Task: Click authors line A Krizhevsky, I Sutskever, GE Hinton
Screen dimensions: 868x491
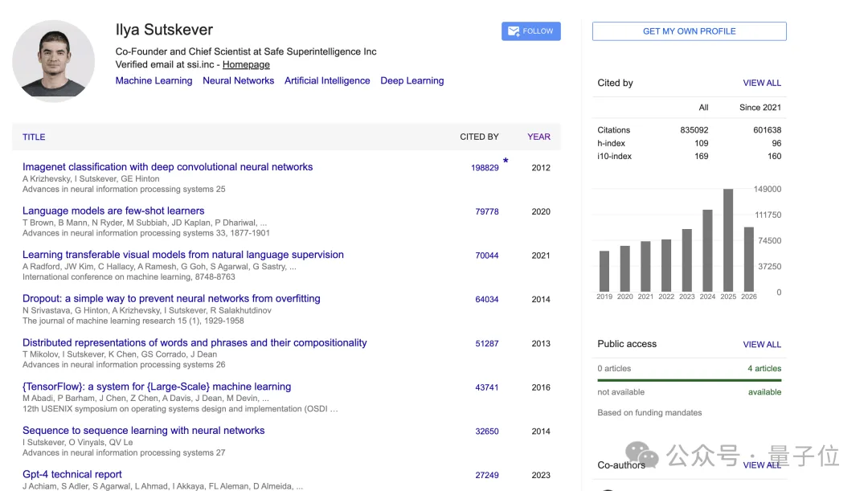Action: (x=91, y=178)
